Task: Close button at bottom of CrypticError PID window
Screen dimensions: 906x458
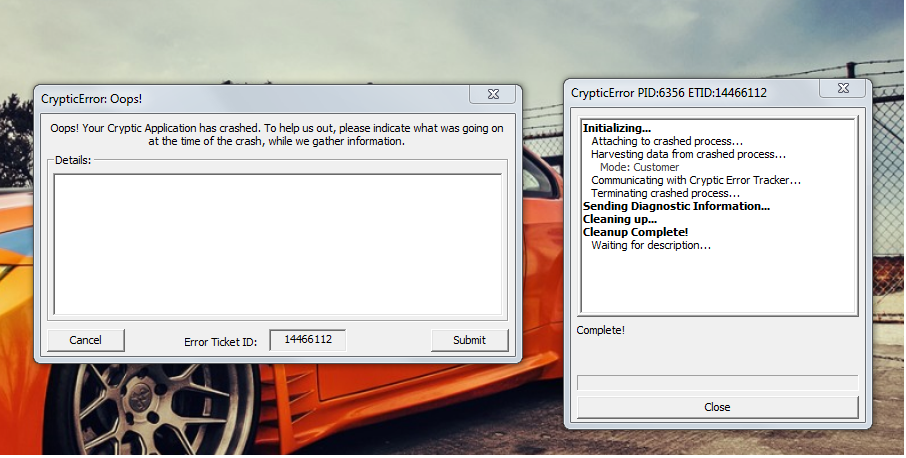Action: 717,407
